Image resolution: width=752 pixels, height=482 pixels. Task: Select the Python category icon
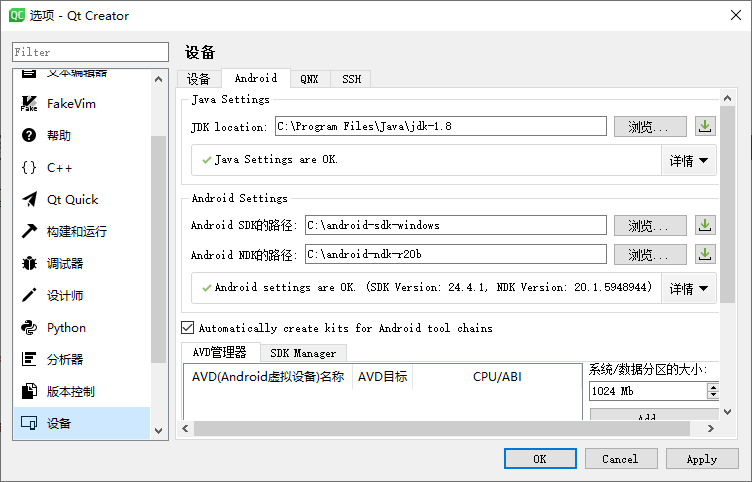click(29, 328)
